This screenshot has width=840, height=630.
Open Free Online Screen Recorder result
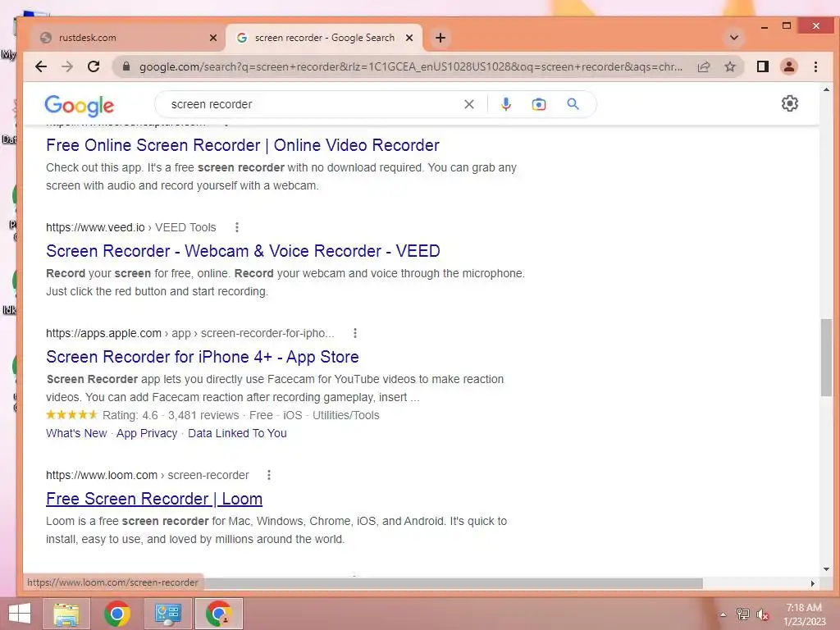point(243,145)
